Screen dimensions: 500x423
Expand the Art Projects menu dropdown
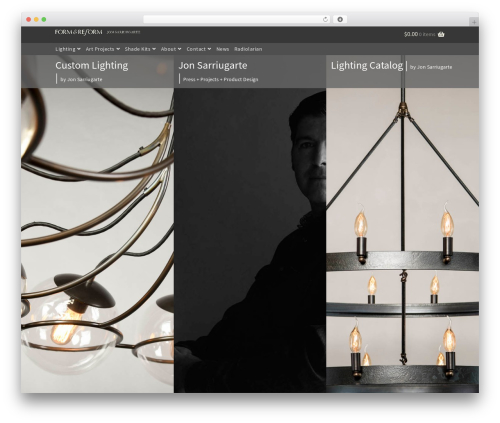pyautogui.click(x=103, y=49)
